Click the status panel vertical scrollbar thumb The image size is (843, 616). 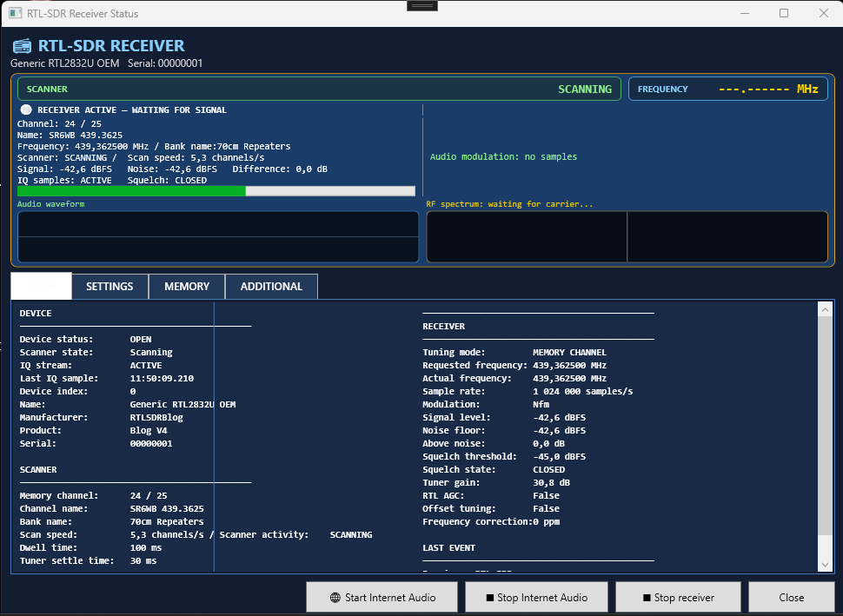coord(826,425)
